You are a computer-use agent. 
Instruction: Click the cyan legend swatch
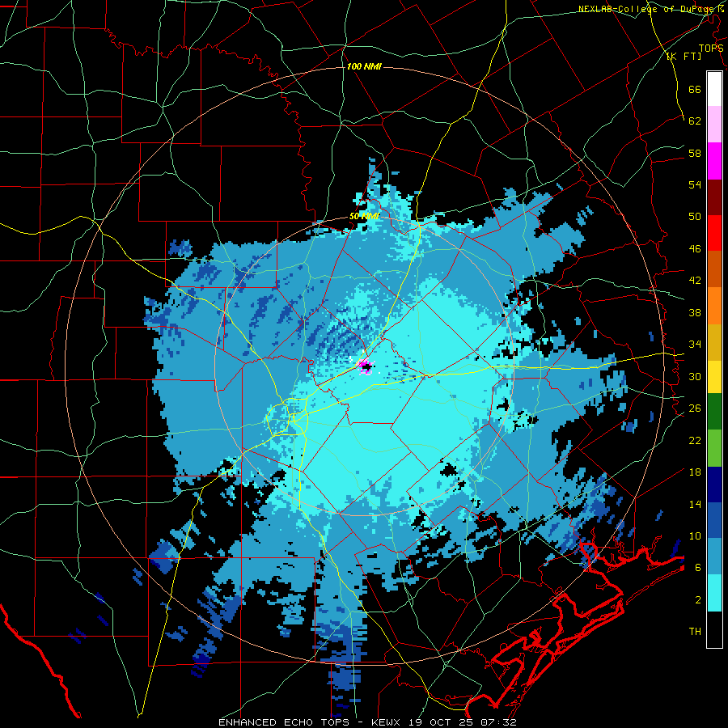click(714, 593)
